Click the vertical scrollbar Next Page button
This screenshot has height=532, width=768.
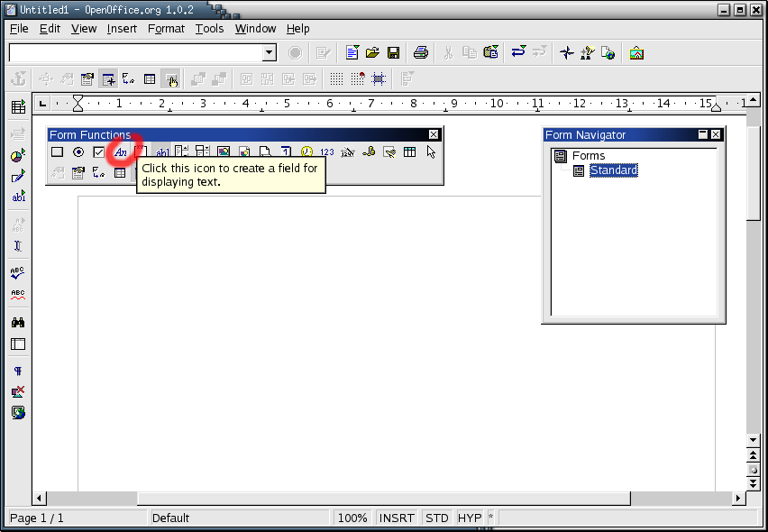(x=754, y=484)
